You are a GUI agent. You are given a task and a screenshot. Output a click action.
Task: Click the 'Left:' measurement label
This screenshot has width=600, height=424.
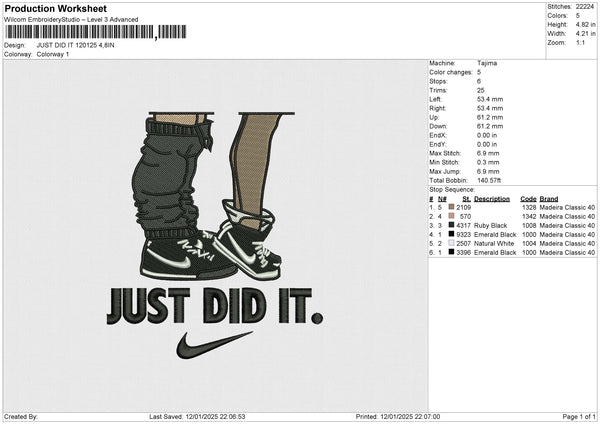(435, 99)
